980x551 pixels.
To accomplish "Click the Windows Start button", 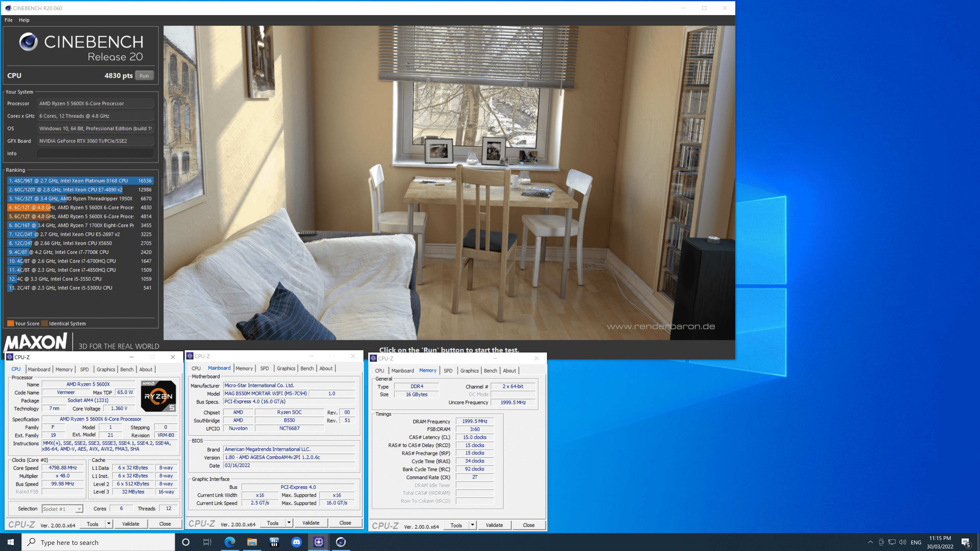I will (x=11, y=542).
